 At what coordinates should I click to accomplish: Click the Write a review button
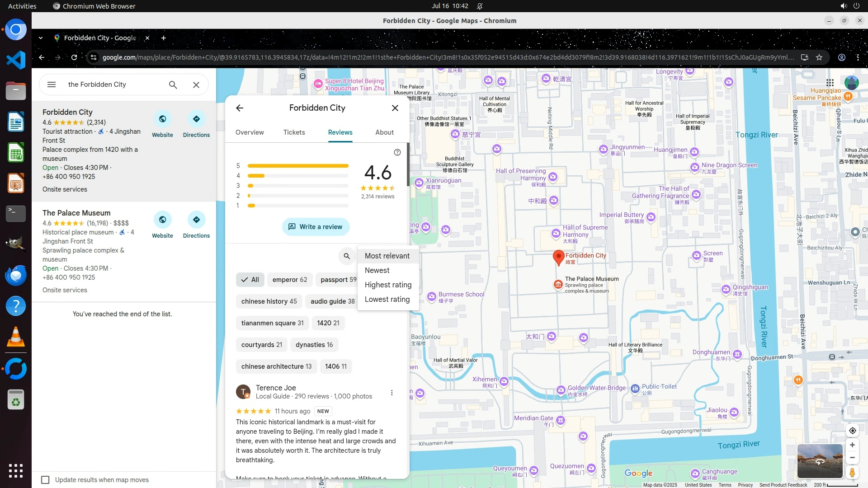pos(316,227)
